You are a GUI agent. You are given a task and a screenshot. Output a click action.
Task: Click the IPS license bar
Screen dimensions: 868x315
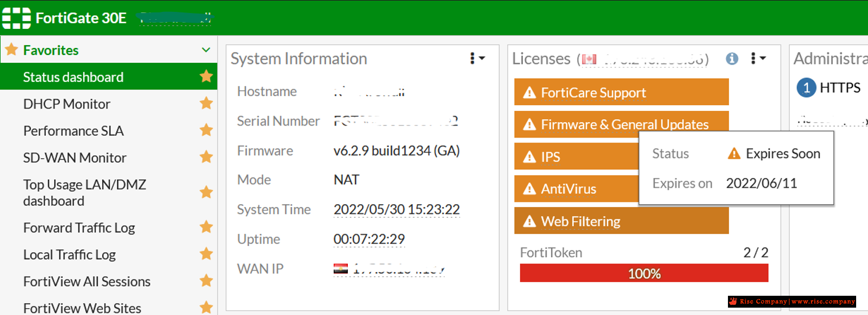(x=577, y=157)
